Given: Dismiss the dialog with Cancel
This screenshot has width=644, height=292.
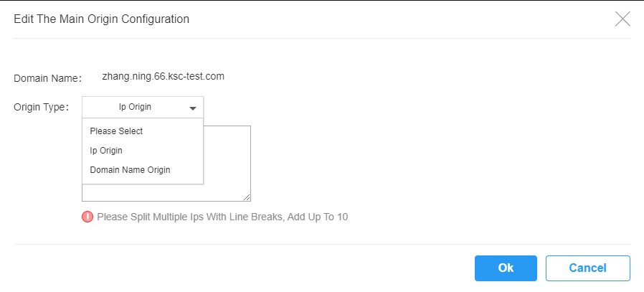Looking at the screenshot, I should coord(588,268).
